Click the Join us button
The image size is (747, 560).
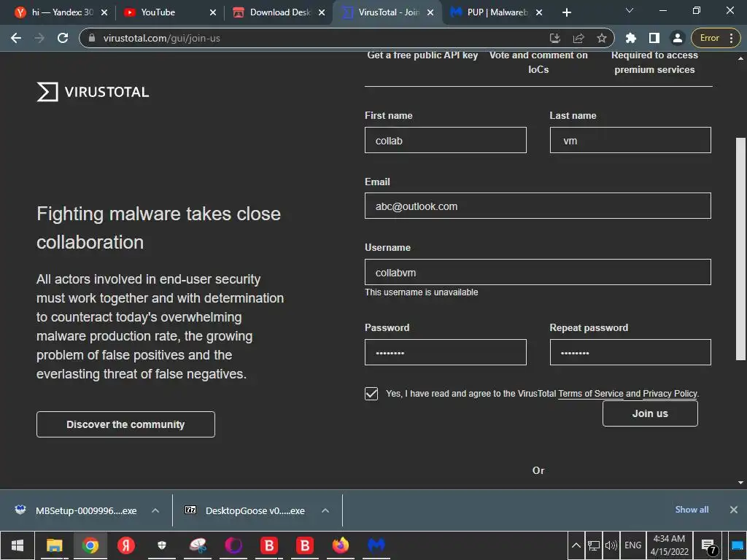(x=650, y=413)
